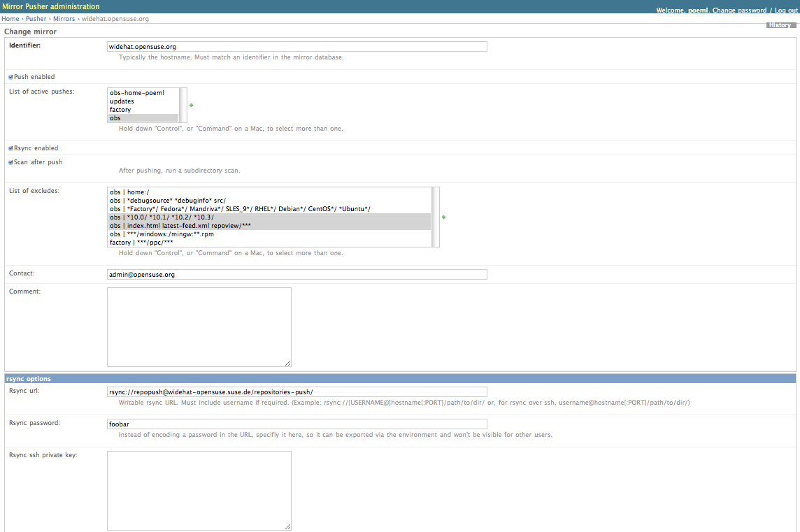Select the Factory Fedora Mandriva exclude row
The height and width of the screenshot is (532, 800).
tap(269, 208)
